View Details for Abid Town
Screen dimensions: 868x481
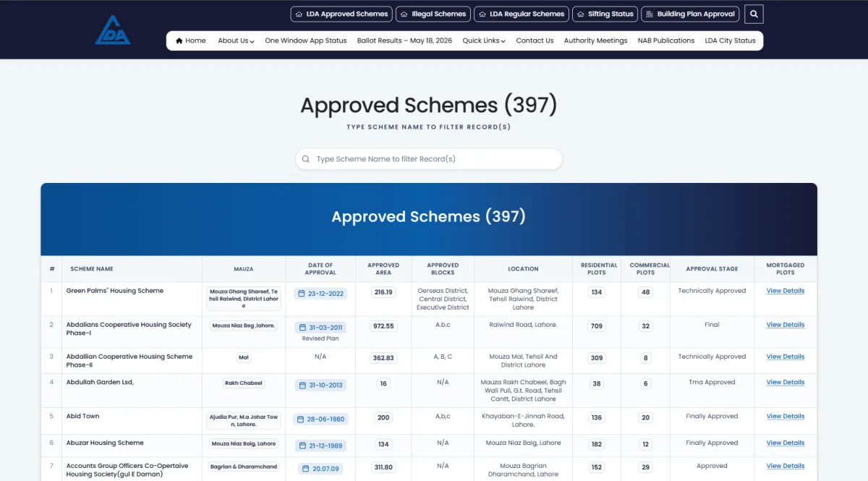coord(786,416)
